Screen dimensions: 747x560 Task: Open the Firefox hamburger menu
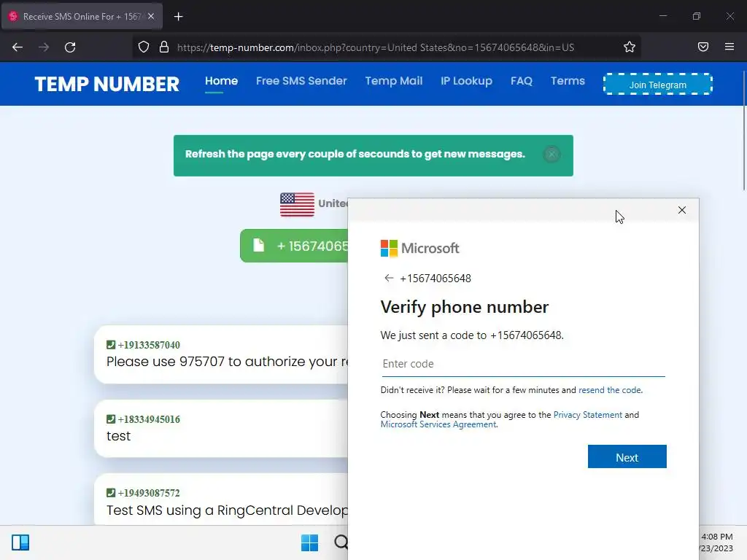point(729,47)
